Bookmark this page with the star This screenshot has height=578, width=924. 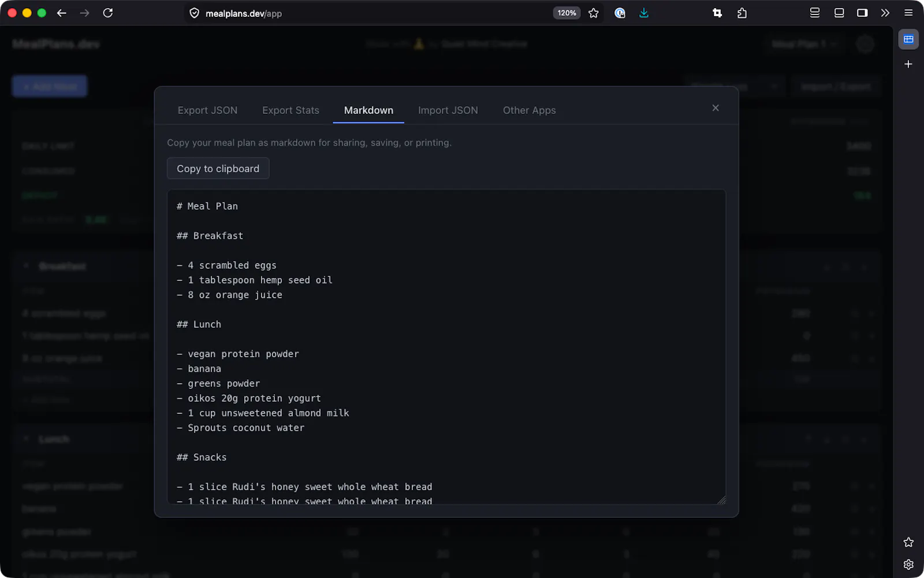click(x=594, y=13)
